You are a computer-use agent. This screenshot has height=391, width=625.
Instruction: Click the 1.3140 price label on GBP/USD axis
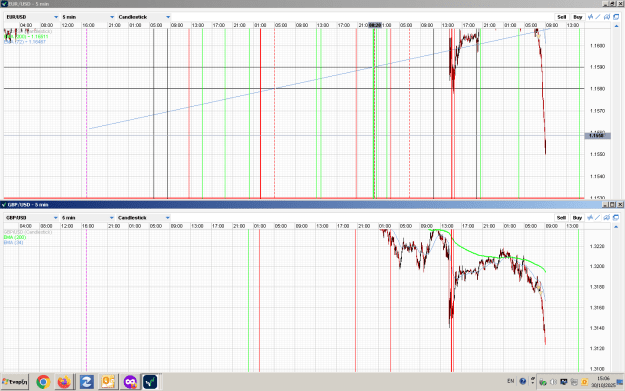[597, 328]
